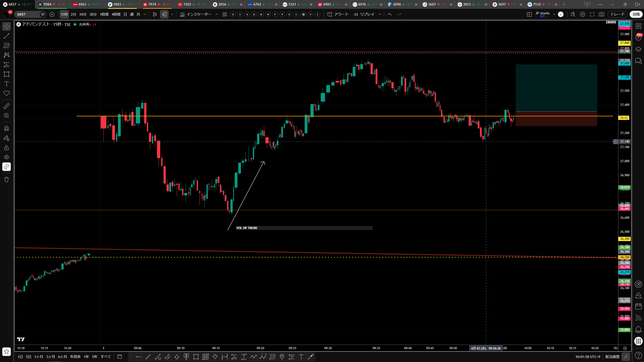Select the trend line drawing tool
Viewport: 644px width, 362px height.
(x=7, y=36)
